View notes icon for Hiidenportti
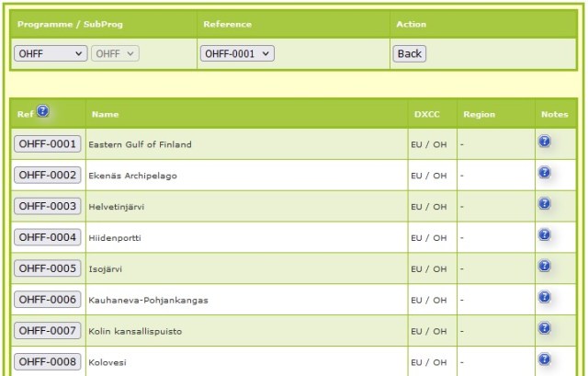 click(x=544, y=234)
